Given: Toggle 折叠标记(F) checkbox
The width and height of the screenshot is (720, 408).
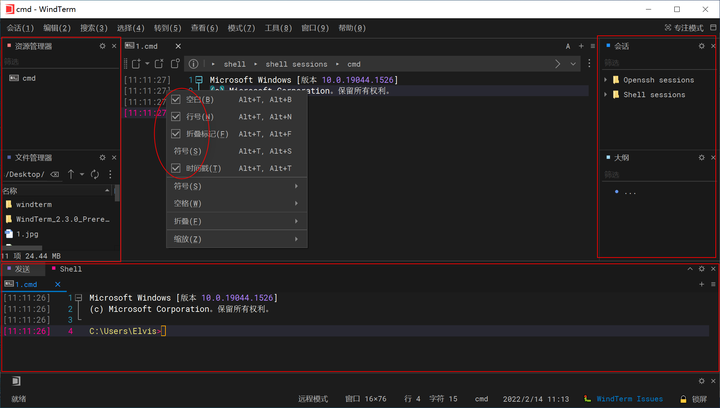Looking at the screenshot, I should 176,134.
